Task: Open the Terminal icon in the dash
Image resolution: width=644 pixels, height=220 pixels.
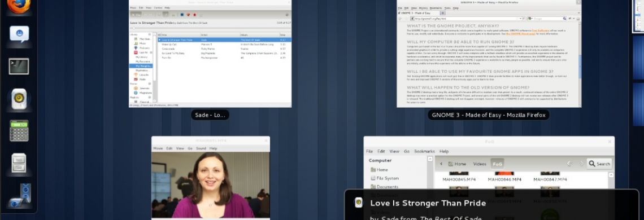Action: pos(19,66)
